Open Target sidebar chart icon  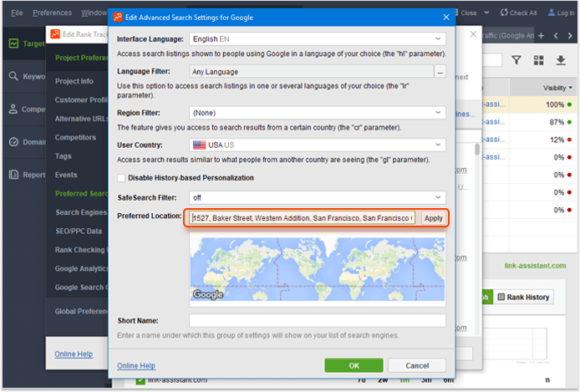13,43
